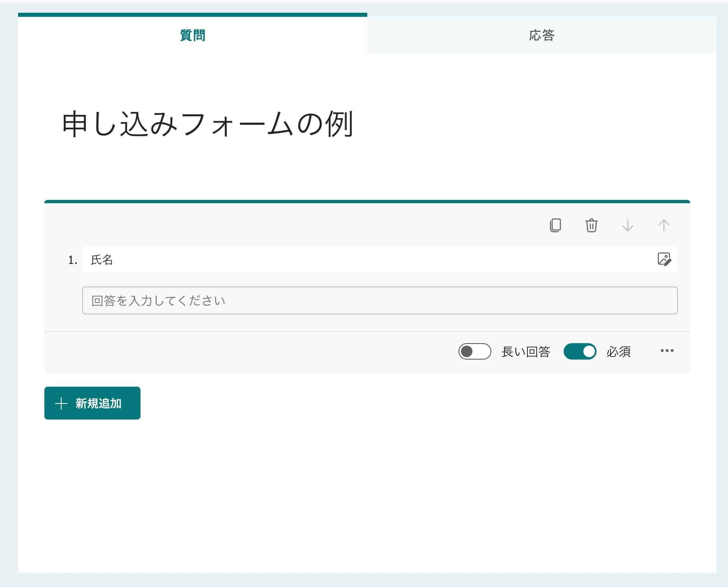Screen dimensions: 728x587
Task: Click the 氏名 question title field
Action: point(329,260)
